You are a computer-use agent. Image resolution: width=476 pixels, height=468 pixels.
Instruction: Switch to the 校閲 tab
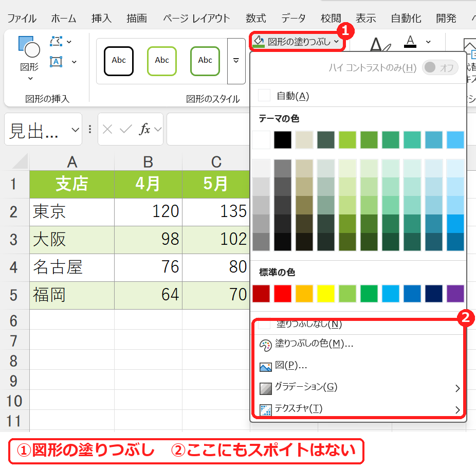331,18
